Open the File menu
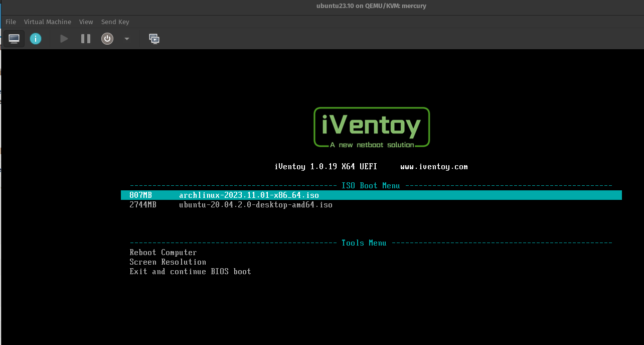Screen dimensions: 644x345 point(11,22)
